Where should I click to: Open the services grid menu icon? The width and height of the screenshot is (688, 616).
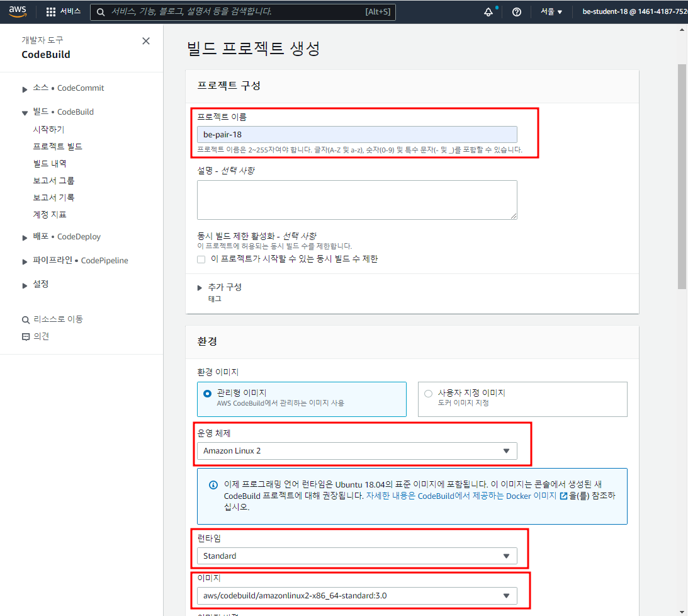pos(51,12)
